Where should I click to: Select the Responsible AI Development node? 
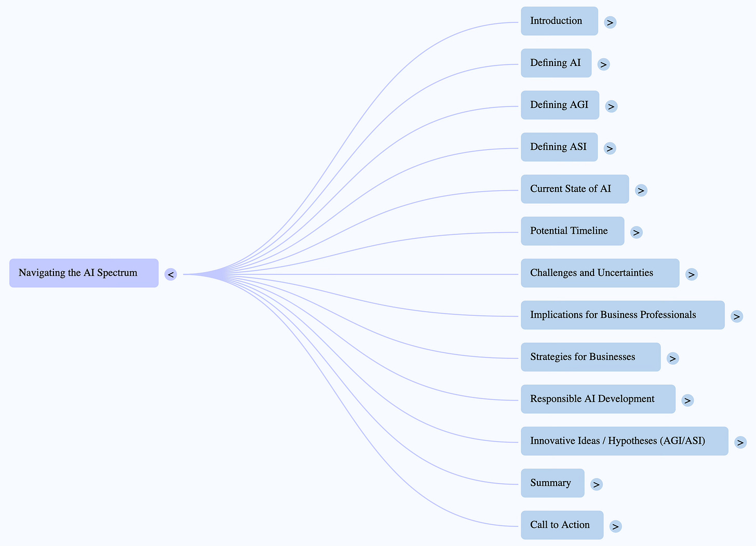pyautogui.click(x=598, y=399)
